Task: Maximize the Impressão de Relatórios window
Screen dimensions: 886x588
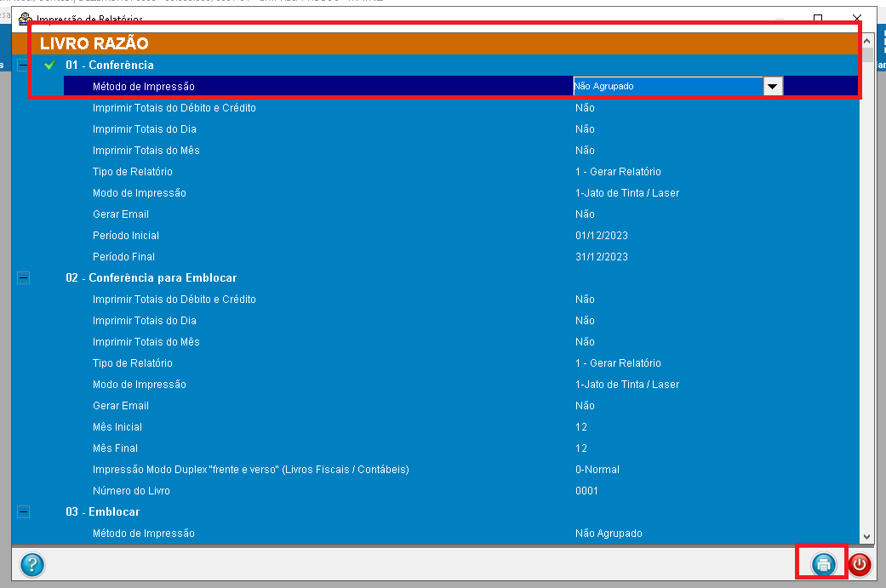Action: tap(818, 18)
